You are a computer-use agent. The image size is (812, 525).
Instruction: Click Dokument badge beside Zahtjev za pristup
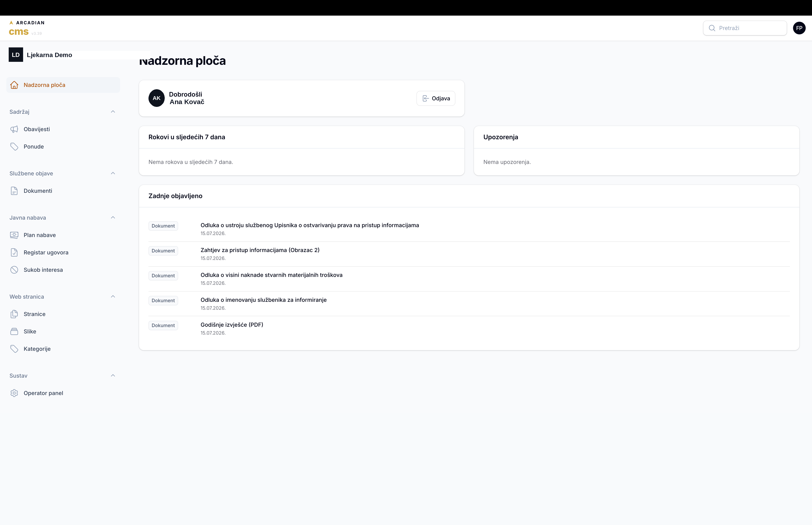click(x=163, y=251)
